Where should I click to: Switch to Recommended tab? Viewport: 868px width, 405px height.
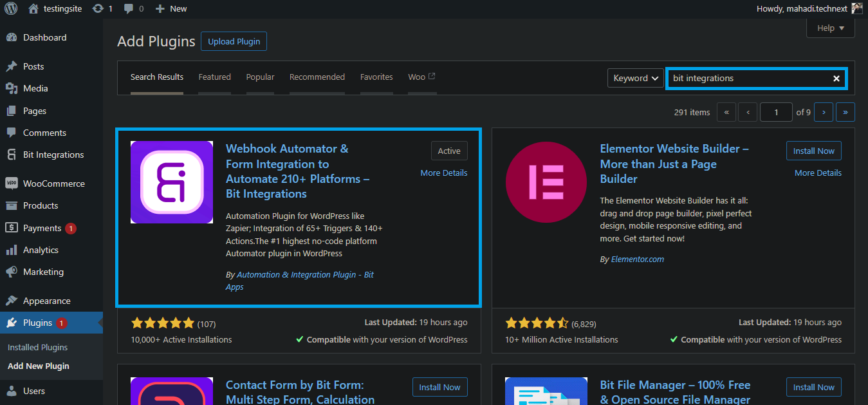317,77
